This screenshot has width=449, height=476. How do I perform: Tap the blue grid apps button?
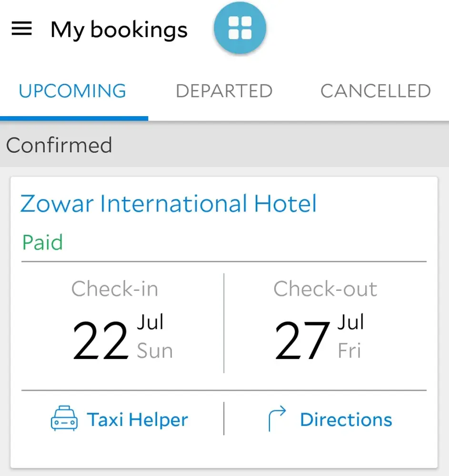[239, 27]
